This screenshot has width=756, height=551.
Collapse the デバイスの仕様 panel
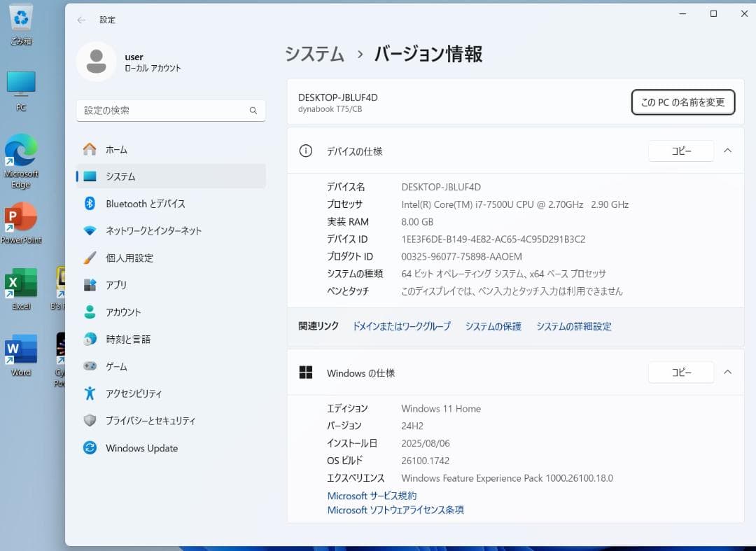point(727,151)
